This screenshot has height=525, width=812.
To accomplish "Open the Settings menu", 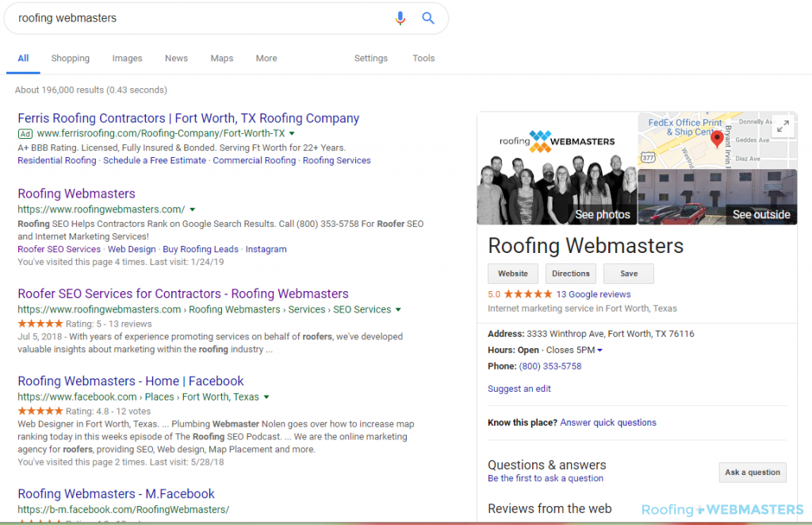I will [x=371, y=59].
